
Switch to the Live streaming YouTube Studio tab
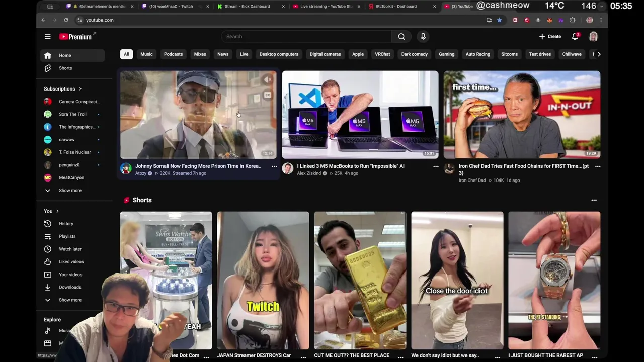click(327, 6)
